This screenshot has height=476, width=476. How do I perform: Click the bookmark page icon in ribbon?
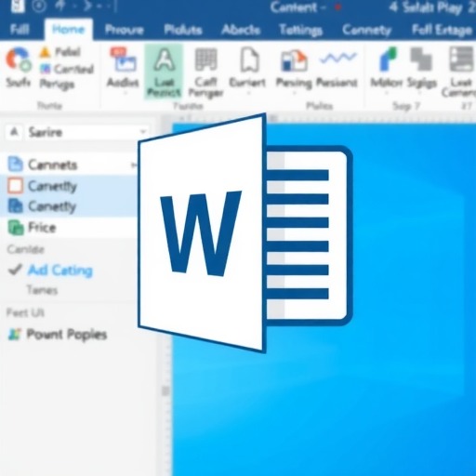pos(249,59)
